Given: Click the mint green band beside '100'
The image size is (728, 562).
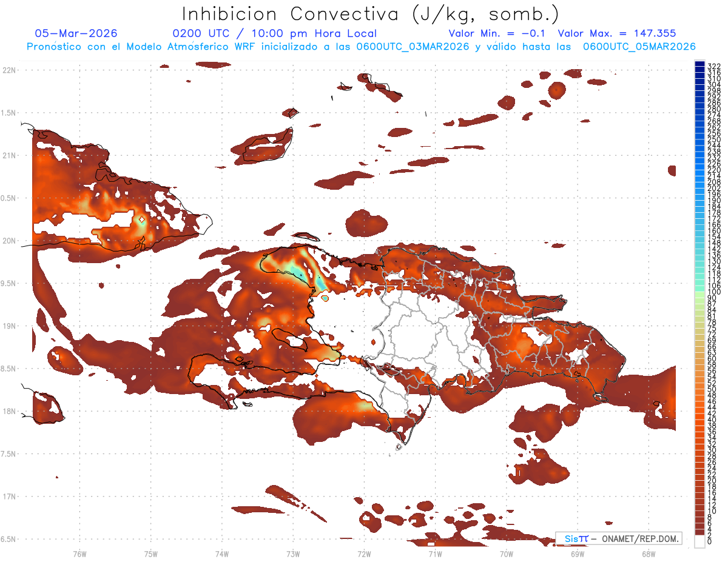Looking at the screenshot, I should (699, 290).
